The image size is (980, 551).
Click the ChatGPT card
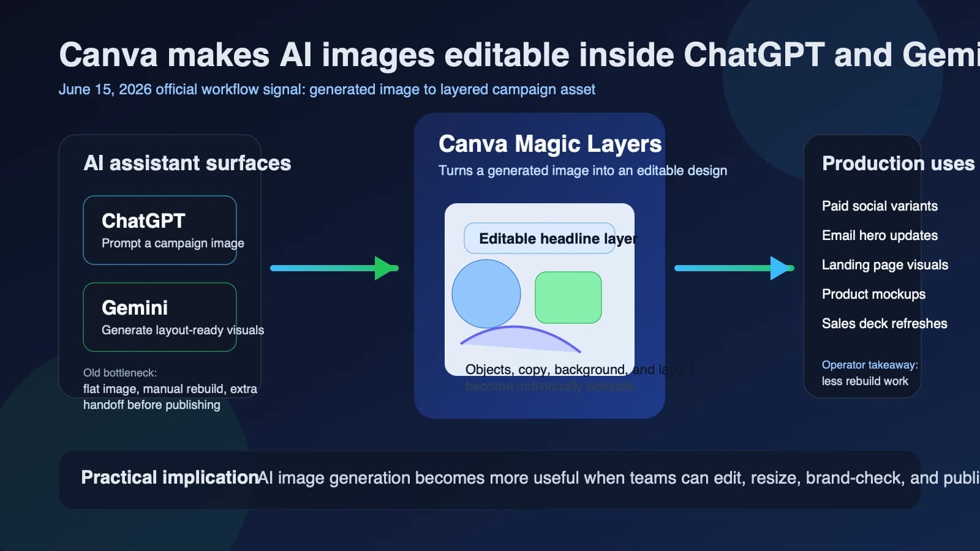pos(160,230)
